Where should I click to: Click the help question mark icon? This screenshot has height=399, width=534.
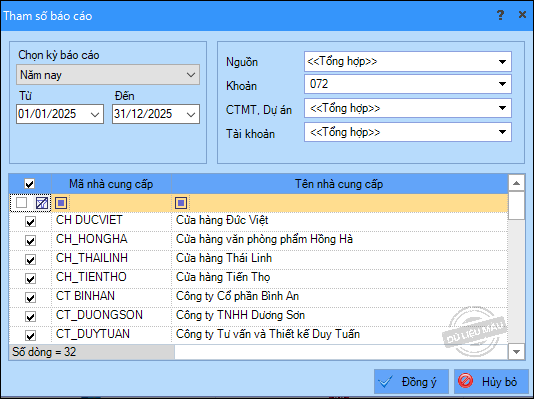pos(500,15)
